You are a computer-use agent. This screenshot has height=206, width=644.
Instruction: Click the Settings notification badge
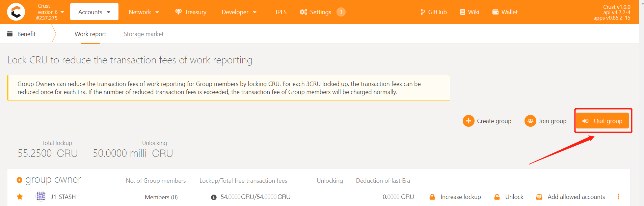click(341, 12)
